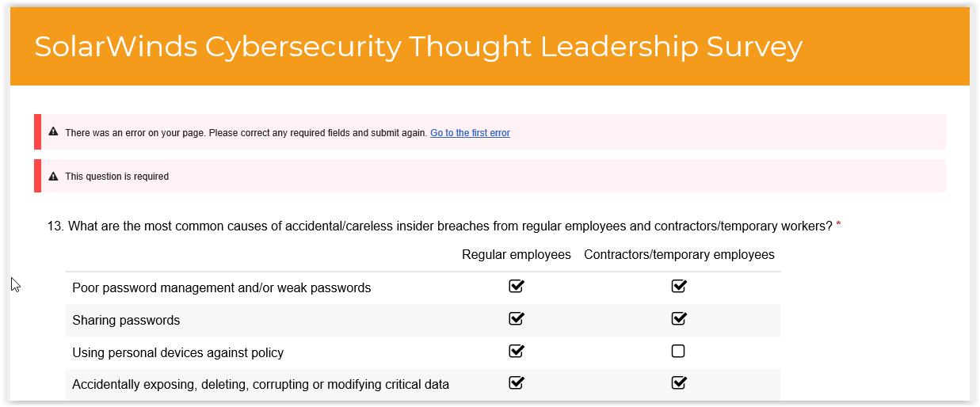Click the red required asterisk on question 13
The width and height of the screenshot is (980, 407).
[838, 226]
